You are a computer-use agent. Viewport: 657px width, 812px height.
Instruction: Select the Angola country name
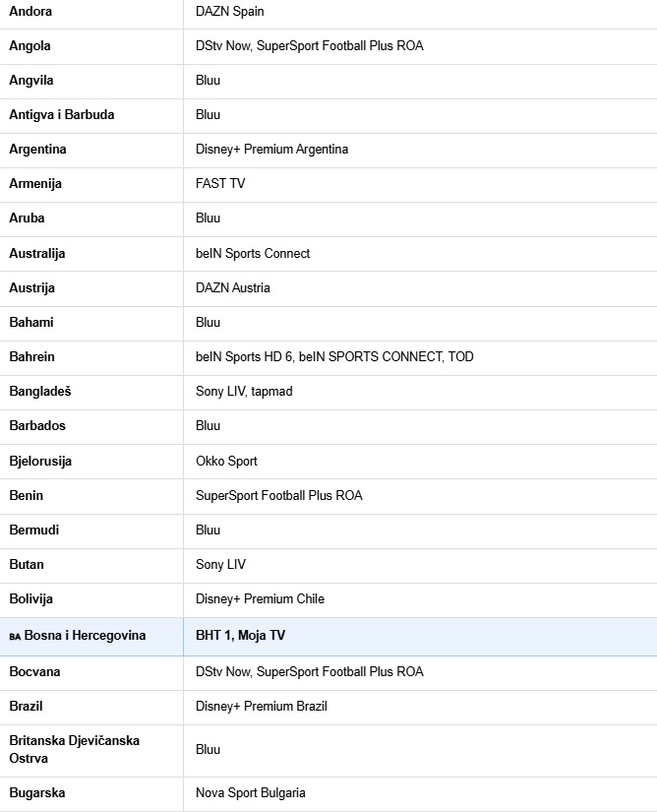[30, 46]
